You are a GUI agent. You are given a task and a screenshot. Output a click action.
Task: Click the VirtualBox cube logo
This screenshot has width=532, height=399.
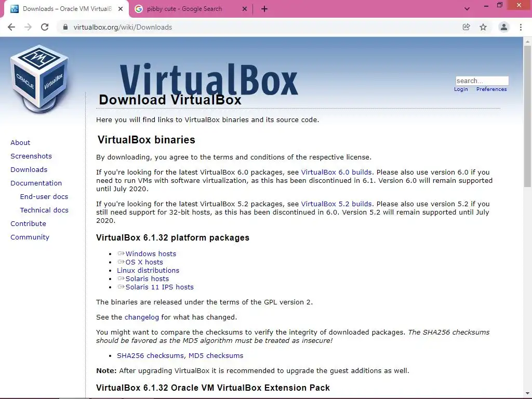pos(39,79)
